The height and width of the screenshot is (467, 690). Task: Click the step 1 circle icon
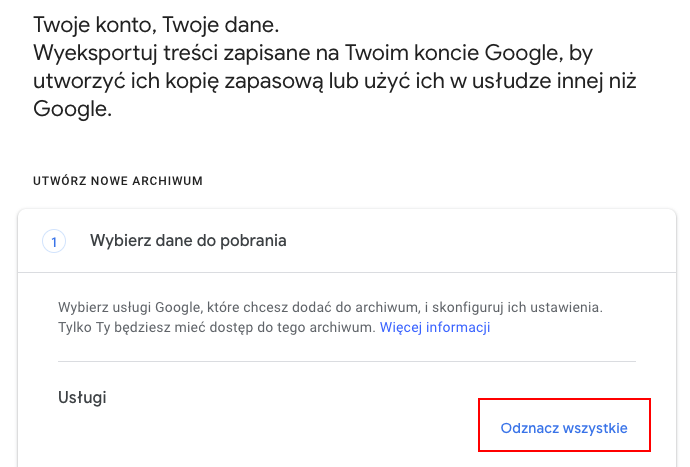point(54,241)
